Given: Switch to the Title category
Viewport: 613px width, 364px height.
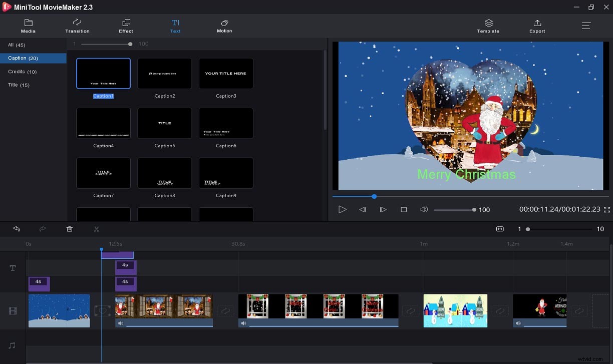Looking at the screenshot, I should (x=19, y=85).
